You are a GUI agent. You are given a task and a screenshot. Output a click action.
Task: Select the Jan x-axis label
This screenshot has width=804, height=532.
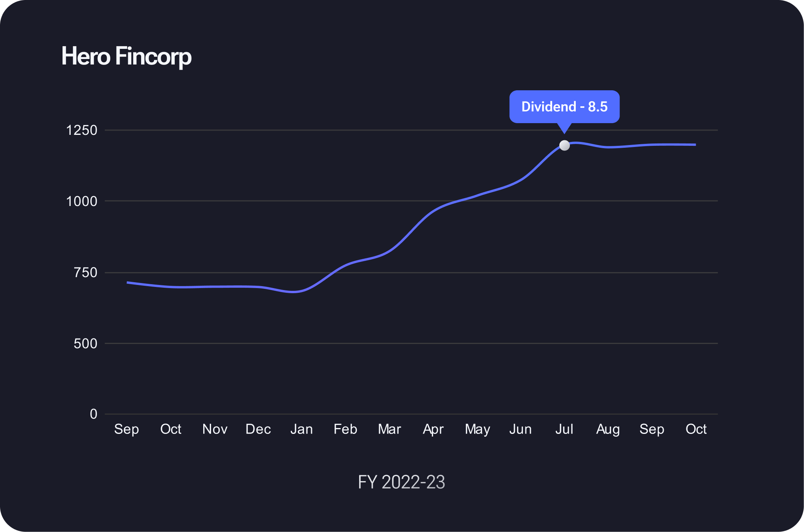point(301,429)
